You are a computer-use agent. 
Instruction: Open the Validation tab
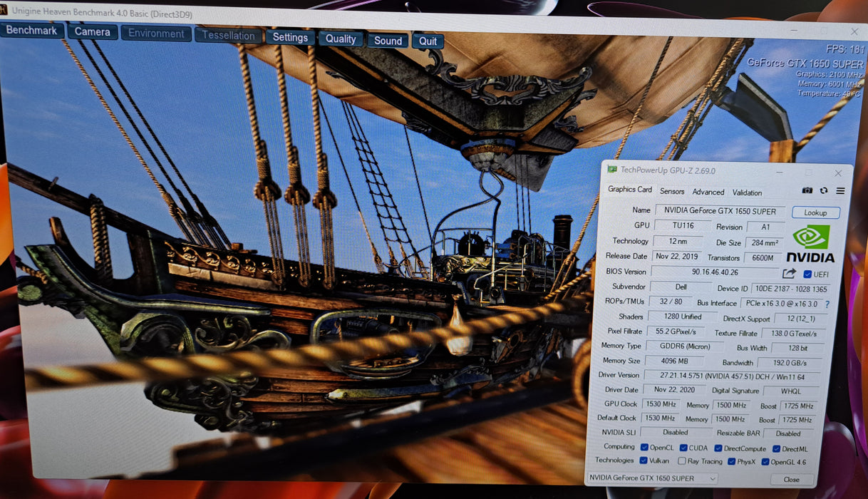(747, 192)
